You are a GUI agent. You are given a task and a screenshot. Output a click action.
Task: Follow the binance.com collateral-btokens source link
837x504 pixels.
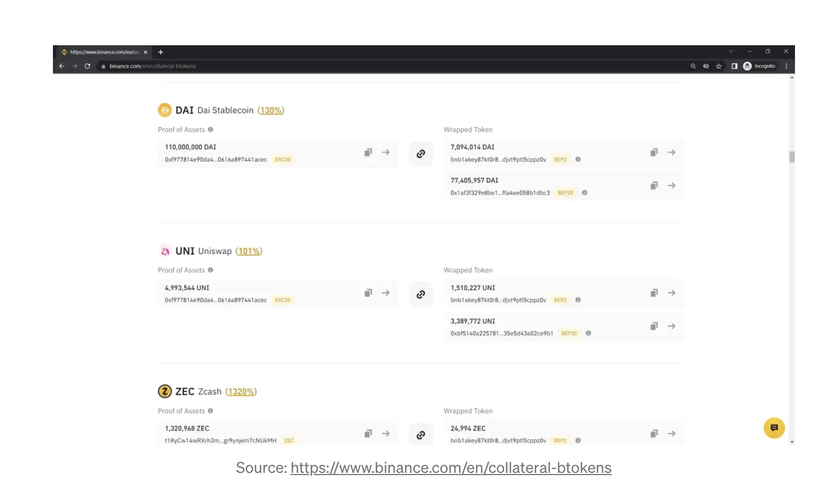point(451,468)
